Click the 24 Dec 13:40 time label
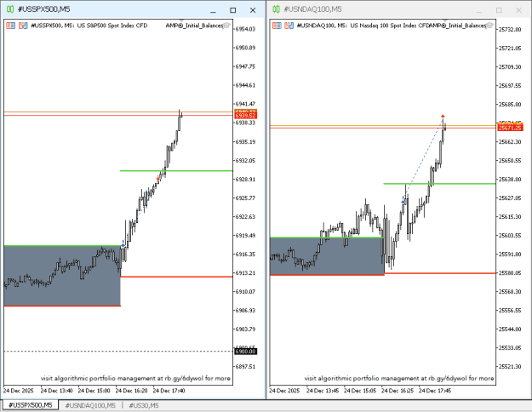 [57, 391]
